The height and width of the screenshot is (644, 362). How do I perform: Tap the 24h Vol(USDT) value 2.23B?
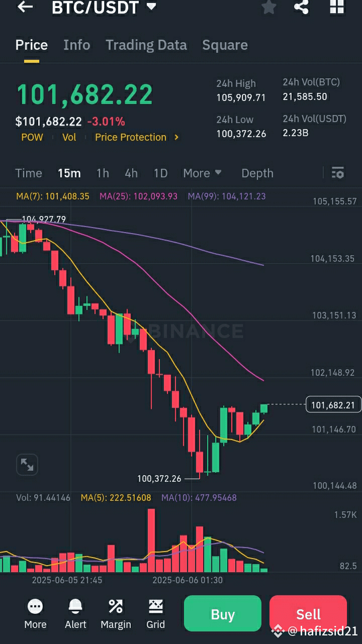click(296, 133)
